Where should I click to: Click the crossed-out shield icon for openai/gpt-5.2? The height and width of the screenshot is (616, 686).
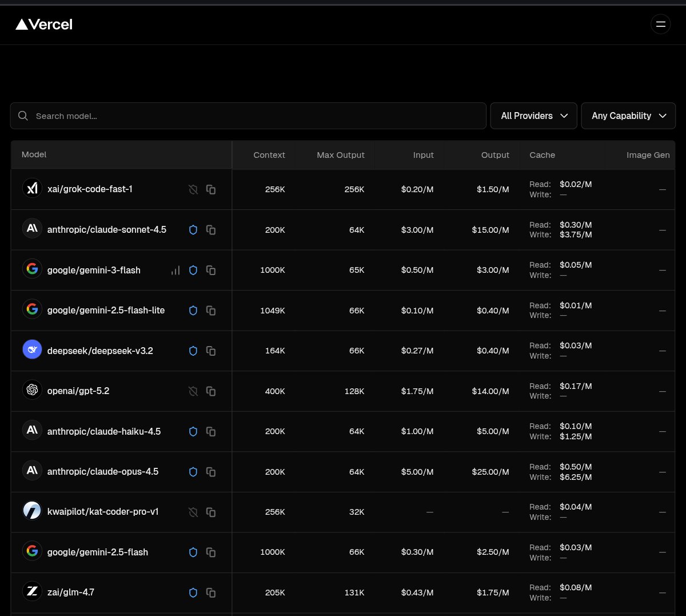tap(193, 391)
